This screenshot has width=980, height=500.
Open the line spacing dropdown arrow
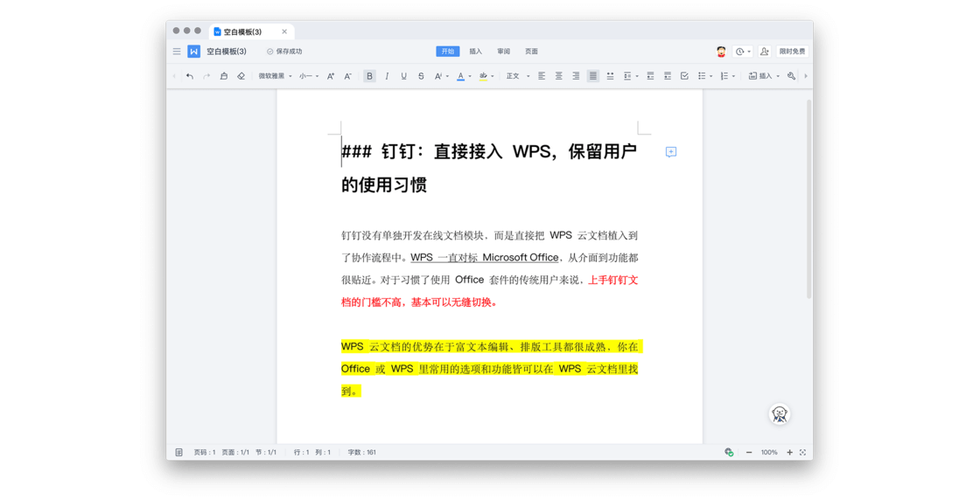click(637, 76)
